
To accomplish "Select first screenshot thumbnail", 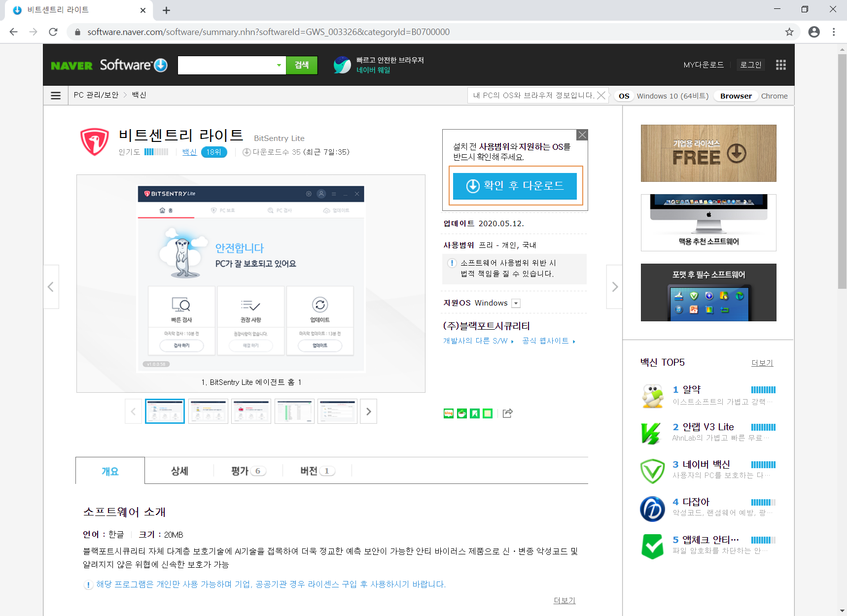I will 165,411.
